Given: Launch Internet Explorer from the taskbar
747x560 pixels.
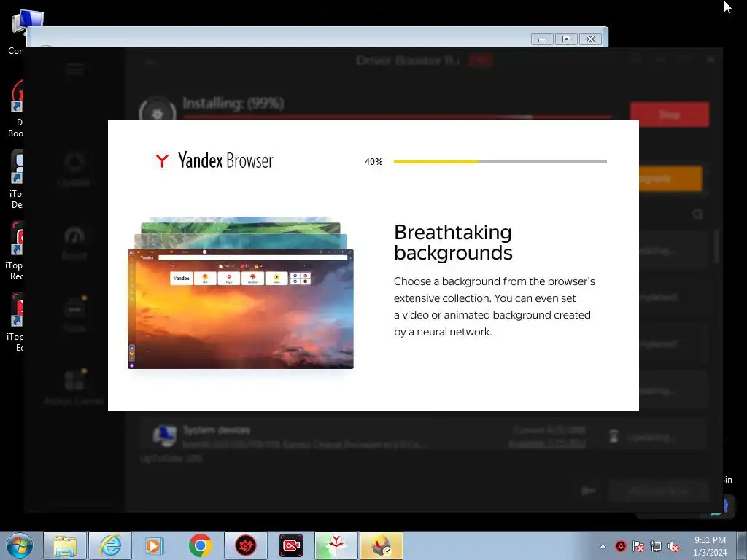Looking at the screenshot, I should pyautogui.click(x=110, y=545).
